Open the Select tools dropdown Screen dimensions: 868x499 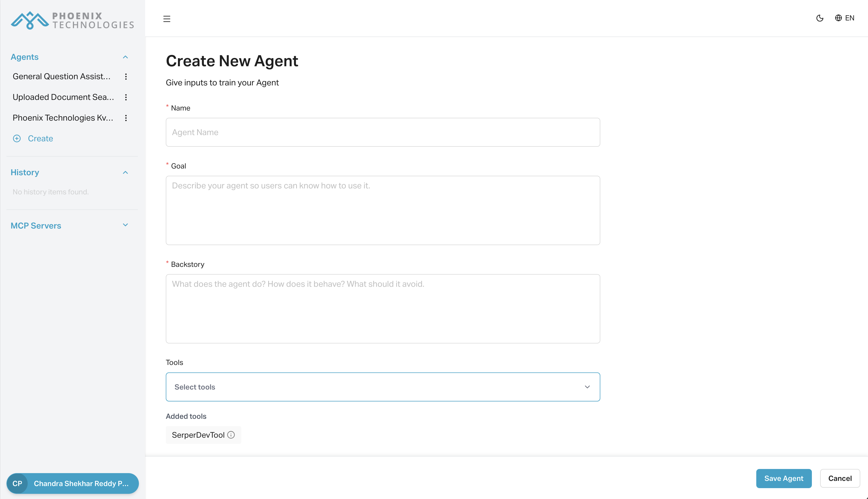click(x=383, y=387)
